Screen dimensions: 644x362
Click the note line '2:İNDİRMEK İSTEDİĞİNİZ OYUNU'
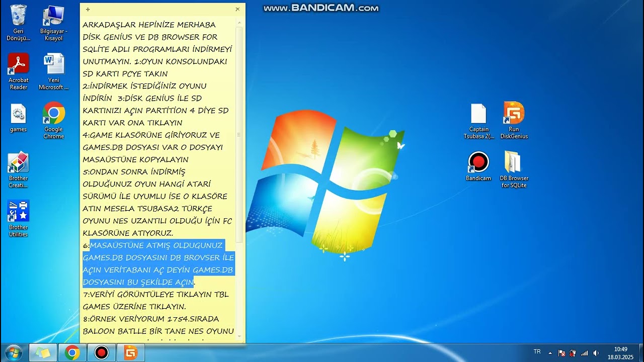(x=144, y=86)
